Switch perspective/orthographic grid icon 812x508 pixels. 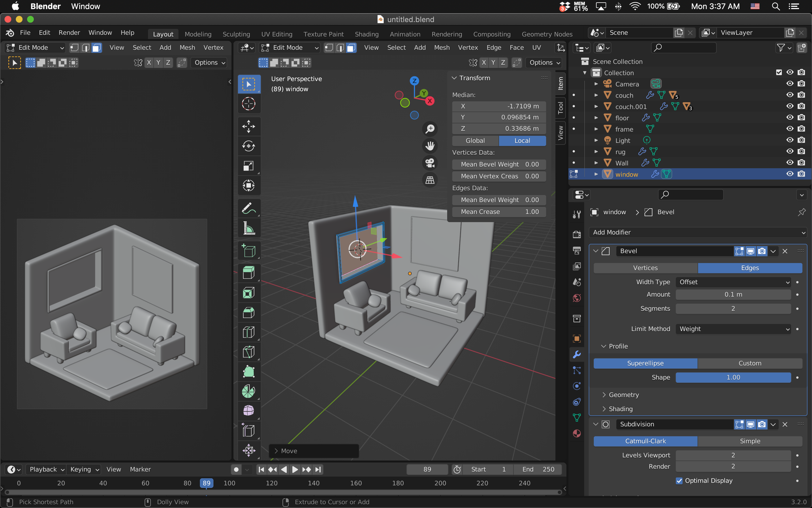[430, 180]
